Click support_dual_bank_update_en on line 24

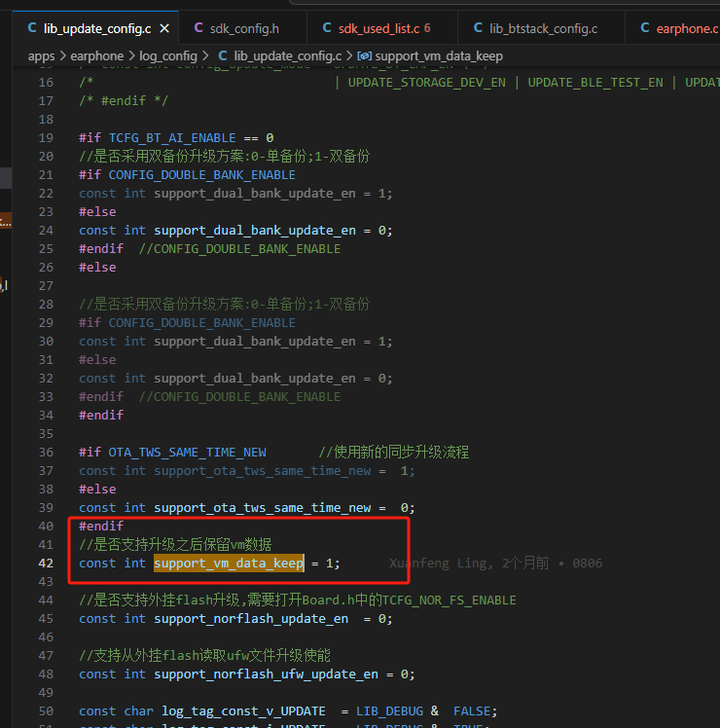(255, 231)
